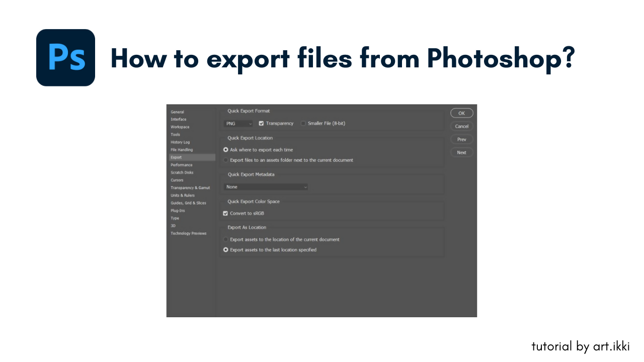The image size is (644, 362).
Task: Click the Cancel button
Action: (461, 126)
